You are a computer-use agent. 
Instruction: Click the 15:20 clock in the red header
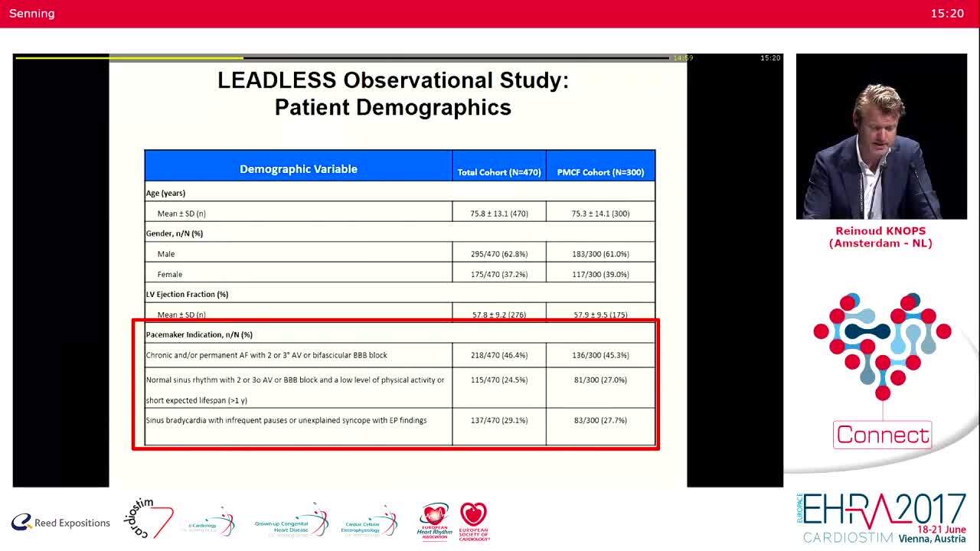(947, 14)
